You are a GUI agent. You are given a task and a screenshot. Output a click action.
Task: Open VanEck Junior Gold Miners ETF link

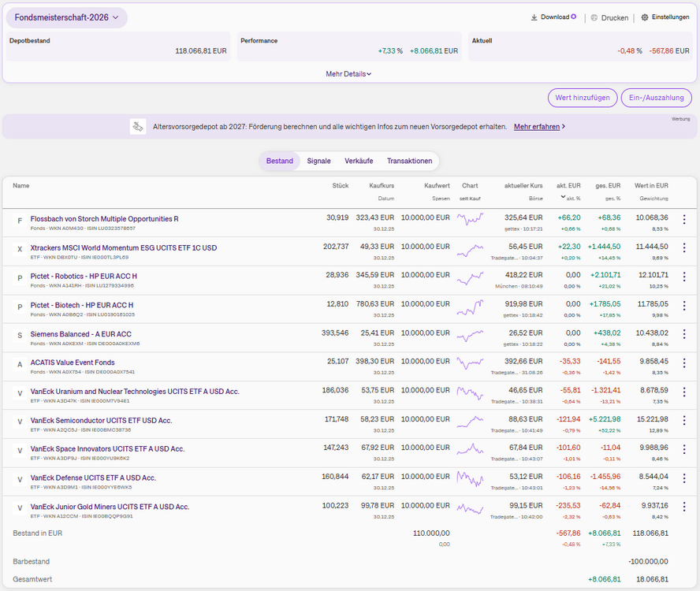click(110, 507)
